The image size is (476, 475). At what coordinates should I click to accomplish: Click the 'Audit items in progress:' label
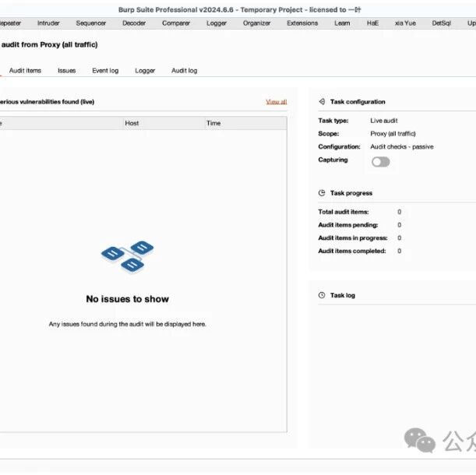tap(353, 238)
